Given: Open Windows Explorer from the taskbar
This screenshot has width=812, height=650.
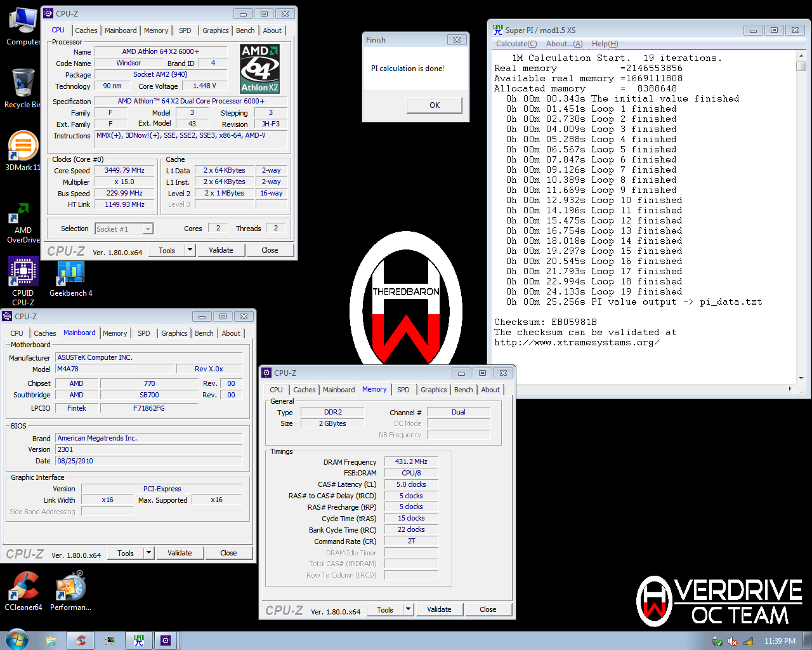Looking at the screenshot, I should pos(51,640).
